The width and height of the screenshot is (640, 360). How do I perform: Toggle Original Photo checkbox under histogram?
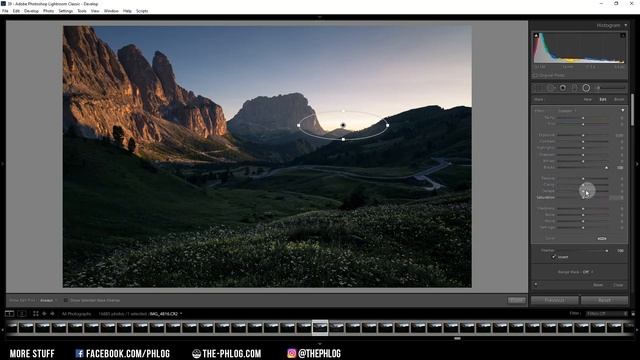(x=536, y=76)
